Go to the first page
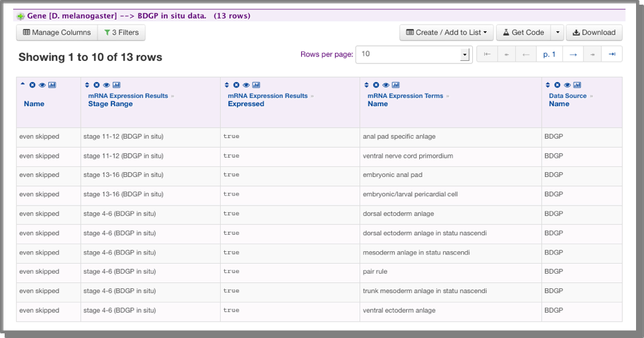The image size is (644, 338). pyautogui.click(x=487, y=54)
